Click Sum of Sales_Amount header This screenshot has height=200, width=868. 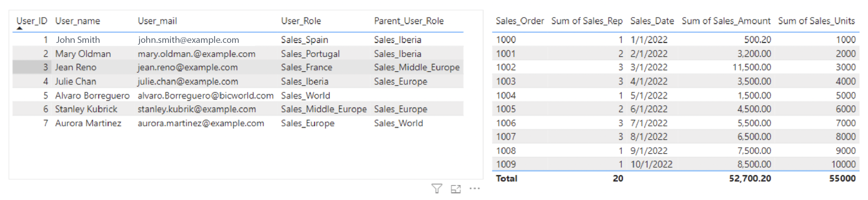click(726, 21)
